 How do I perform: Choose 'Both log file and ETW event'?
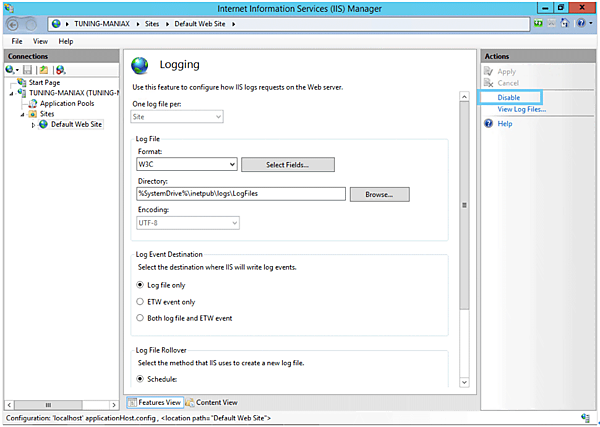pos(140,318)
